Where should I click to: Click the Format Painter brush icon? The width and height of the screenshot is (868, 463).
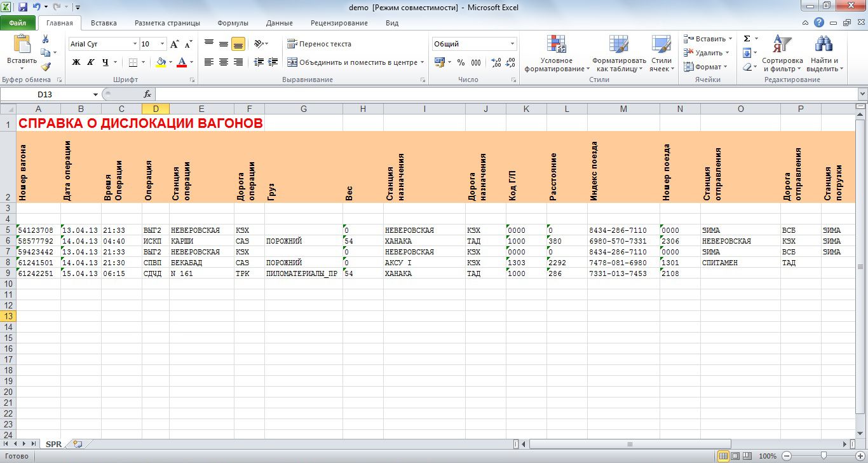click(x=45, y=66)
